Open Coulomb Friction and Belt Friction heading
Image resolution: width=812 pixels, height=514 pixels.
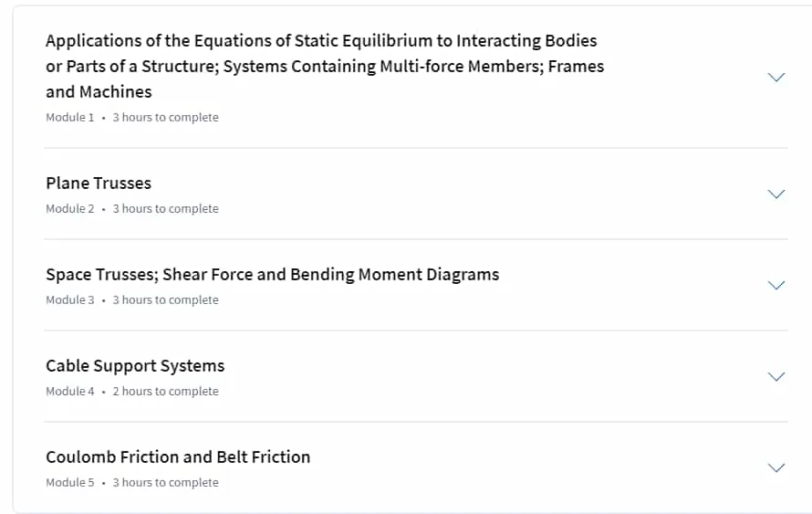[178, 457]
